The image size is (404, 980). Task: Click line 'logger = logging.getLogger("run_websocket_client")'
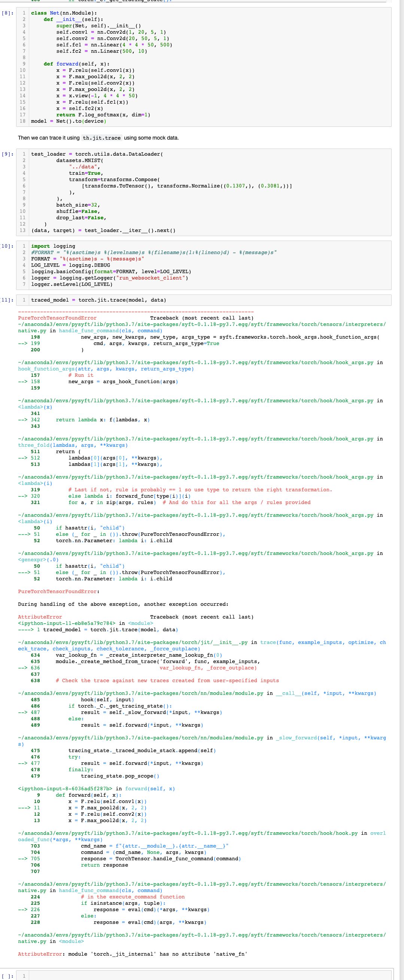110,278
